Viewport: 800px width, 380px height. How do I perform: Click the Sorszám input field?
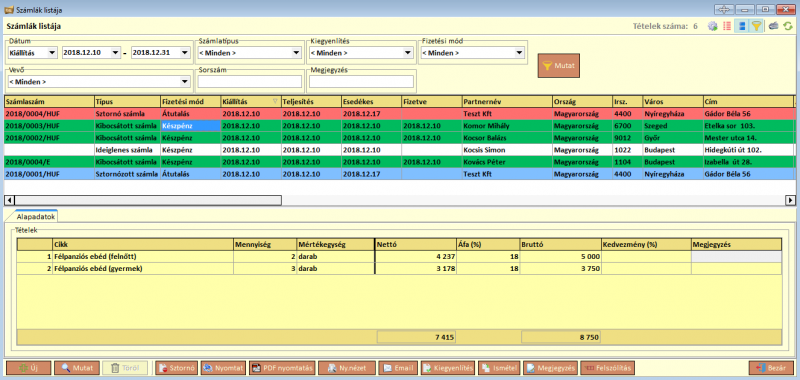pyautogui.click(x=250, y=82)
